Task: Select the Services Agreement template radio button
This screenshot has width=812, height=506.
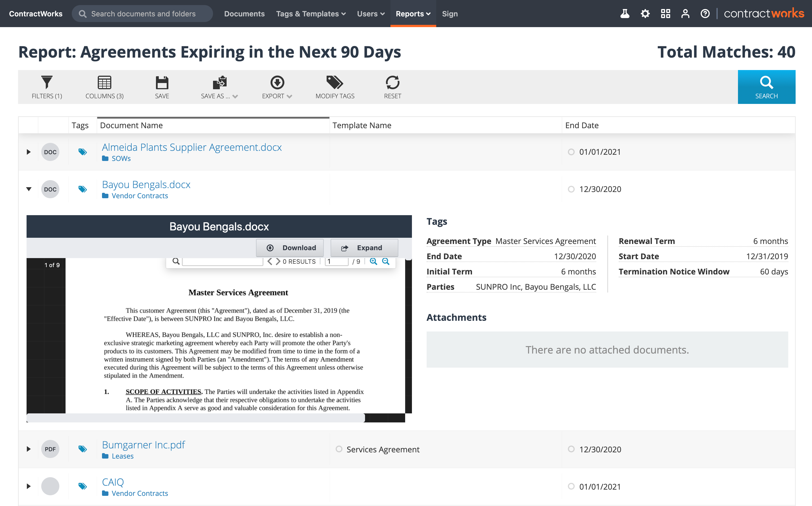Action: click(339, 449)
